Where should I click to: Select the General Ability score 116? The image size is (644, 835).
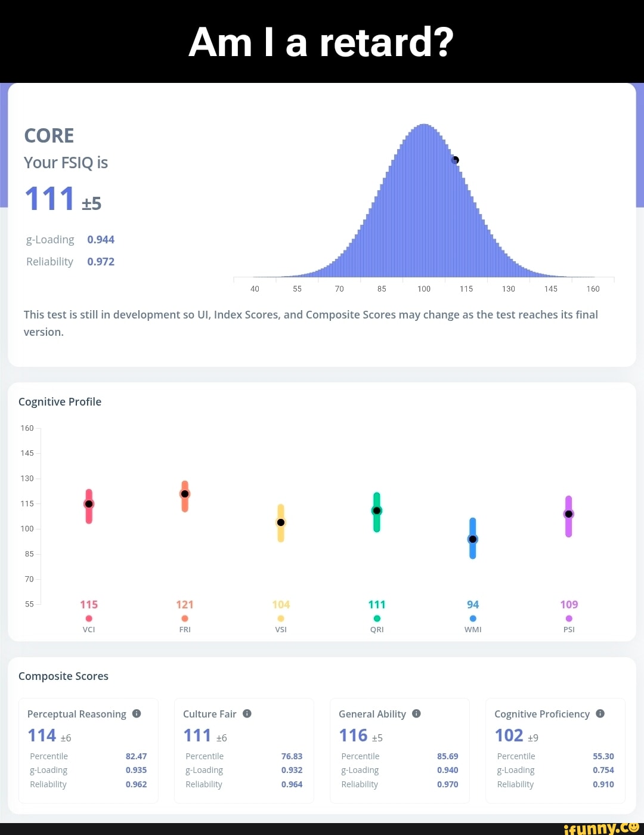click(x=353, y=735)
